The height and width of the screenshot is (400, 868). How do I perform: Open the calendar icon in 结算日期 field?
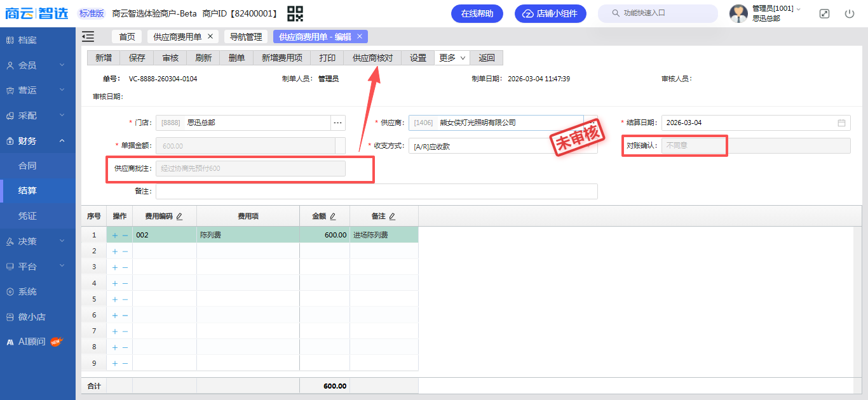(x=841, y=123)
